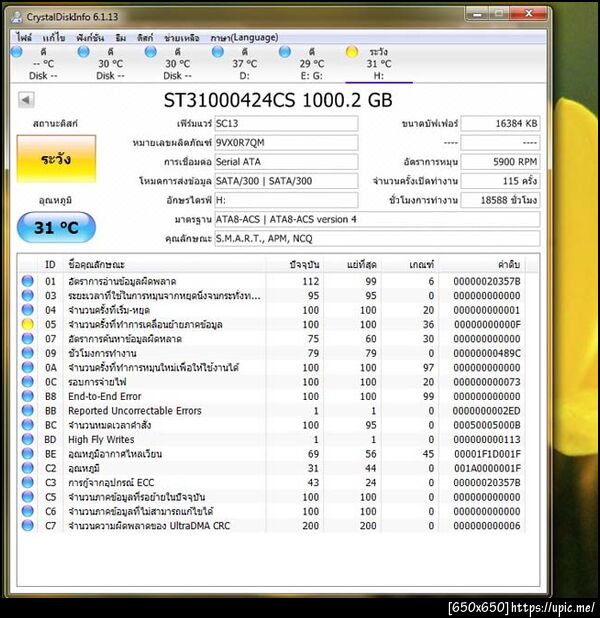Viewport: 600px width, 618px height.
Task: Click the ID column header
Action: click(x=50, y=264)
